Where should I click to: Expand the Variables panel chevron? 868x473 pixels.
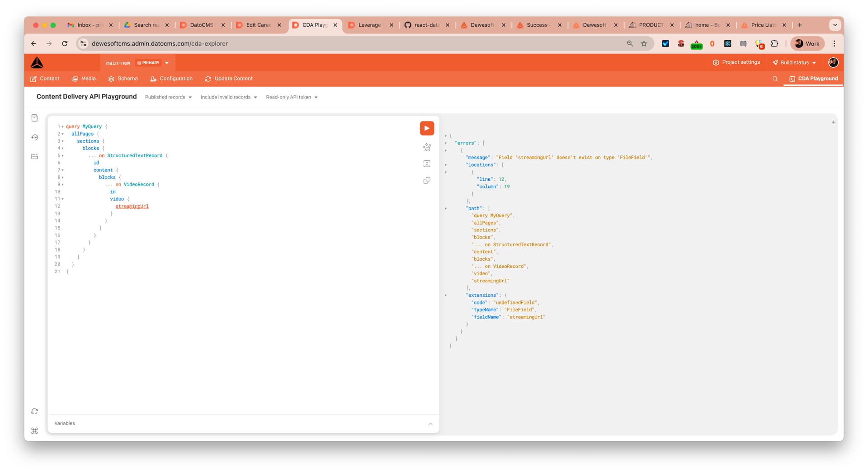pos(430,424)
